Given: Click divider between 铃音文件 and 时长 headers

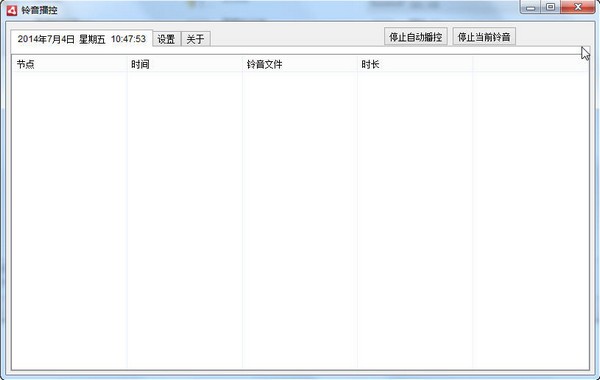Looking at the screenshot, I should pos(357,64).
